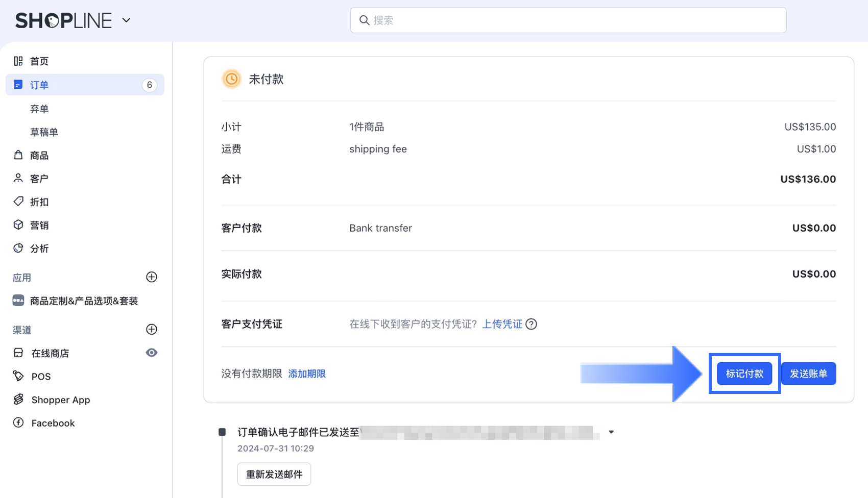This screenshot has width=868, height=498.
Task: Expand the order confirmation email timeline entry
Action: coord(611,432)
